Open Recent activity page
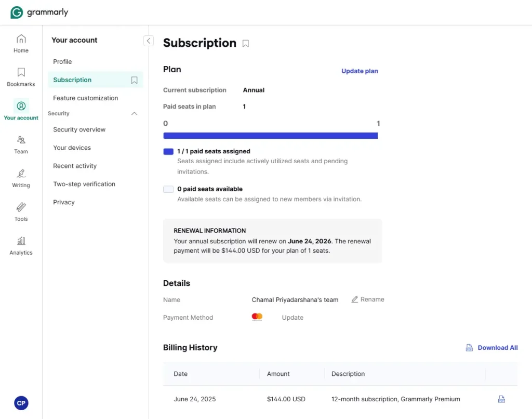This screenshot has width=532, height=419. [x=75, y=166]
